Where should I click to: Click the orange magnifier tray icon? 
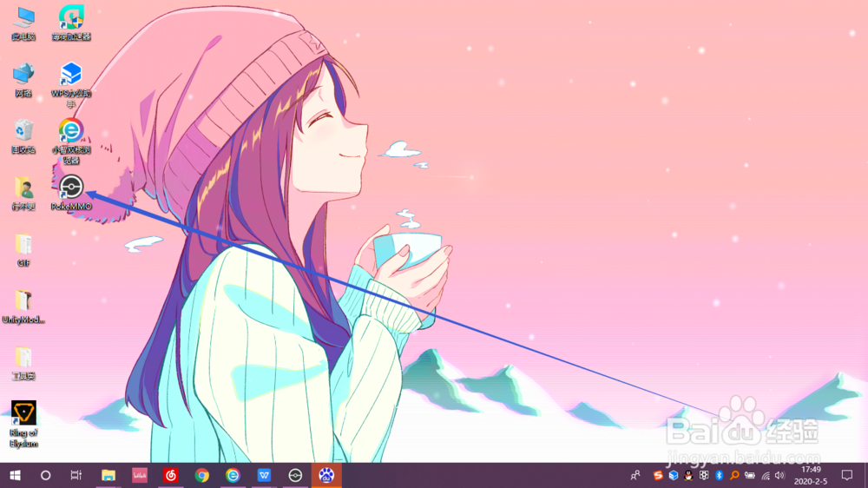click(x=734, y=475)
